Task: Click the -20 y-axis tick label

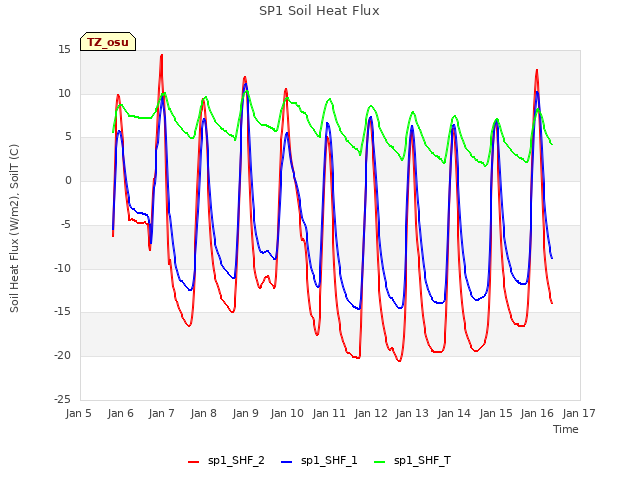Action: coord(62,356)
